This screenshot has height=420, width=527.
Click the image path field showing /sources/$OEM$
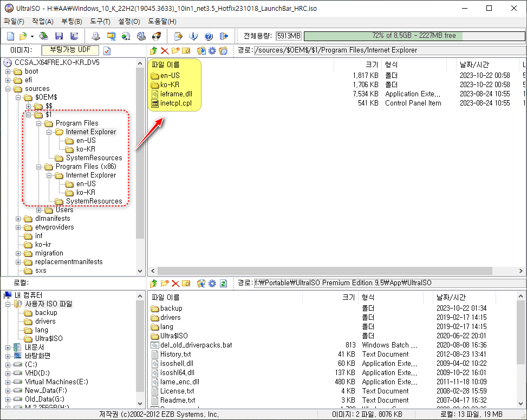tap(390, 50)
